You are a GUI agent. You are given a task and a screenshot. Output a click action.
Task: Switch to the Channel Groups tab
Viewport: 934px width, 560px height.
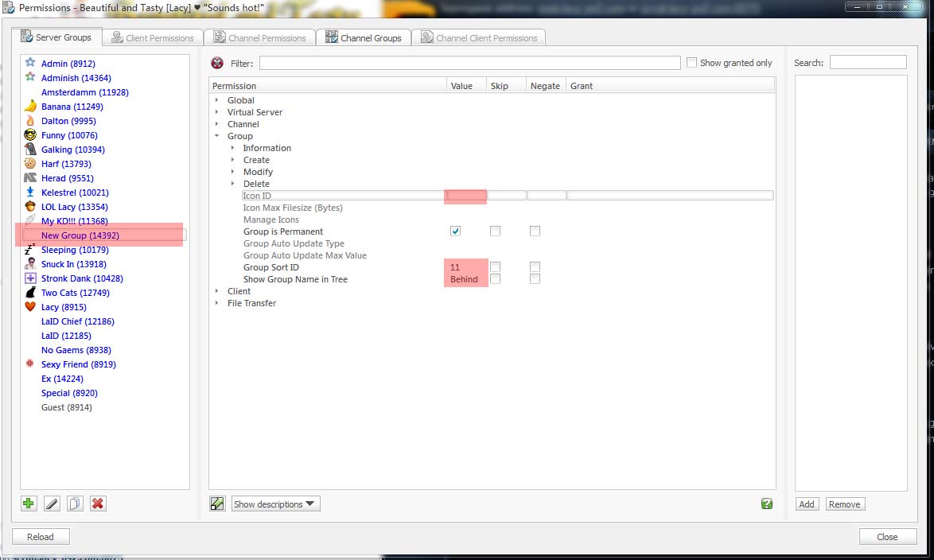pyautogui.click(x=364, y=37)
